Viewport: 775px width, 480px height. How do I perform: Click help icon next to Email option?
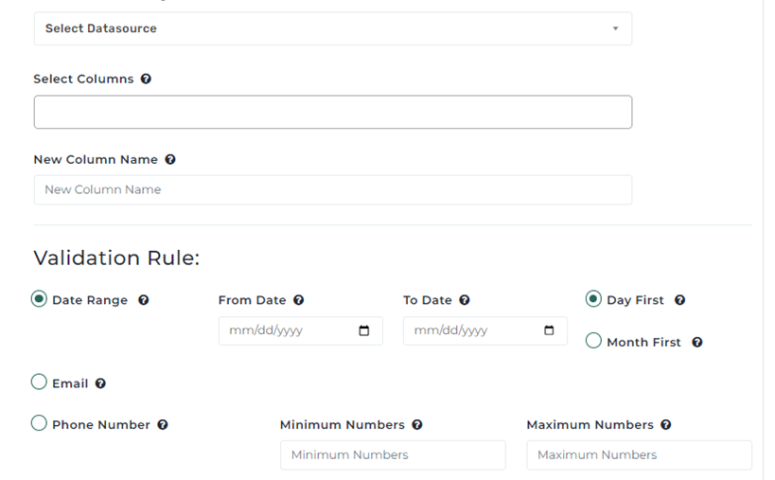(x=101, y=383)
